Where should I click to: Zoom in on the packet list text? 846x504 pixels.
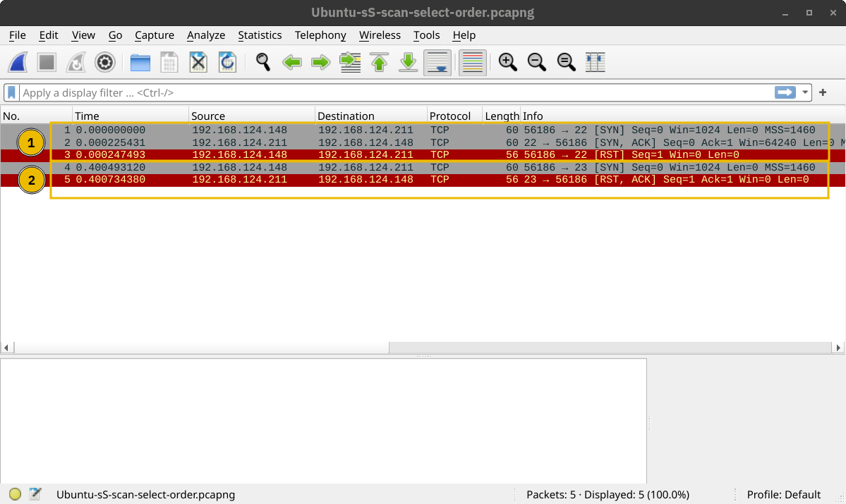tap(507, 62)
